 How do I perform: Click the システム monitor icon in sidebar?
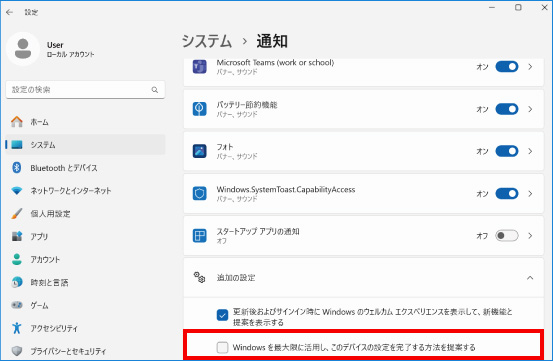point(17,145)
